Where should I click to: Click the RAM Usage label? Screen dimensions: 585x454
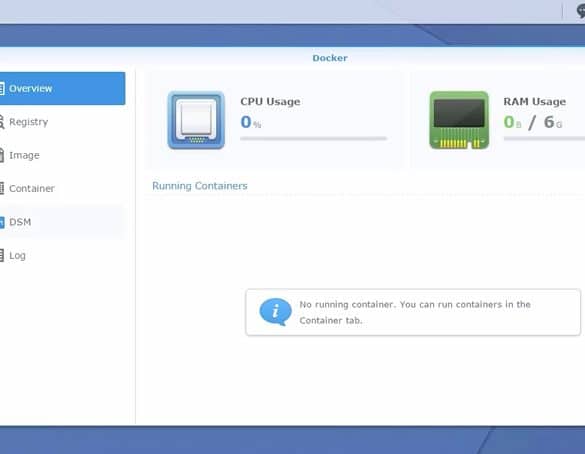click(535, 101)
